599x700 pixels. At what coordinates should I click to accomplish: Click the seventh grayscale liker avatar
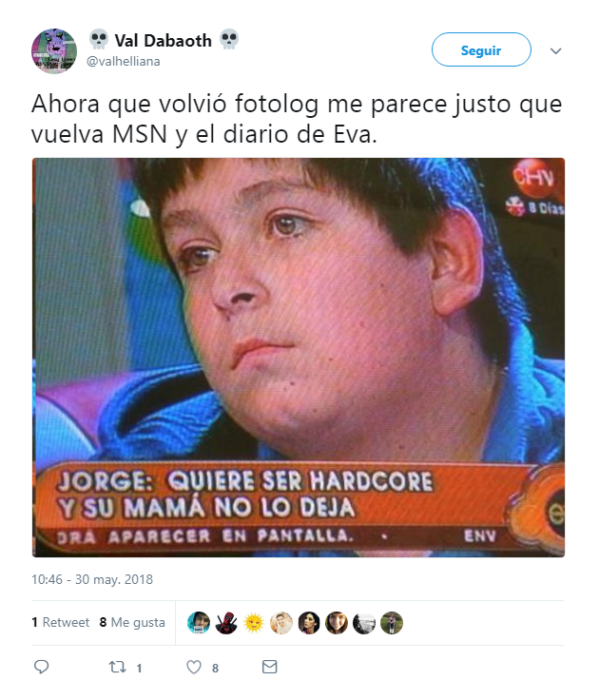364,623
